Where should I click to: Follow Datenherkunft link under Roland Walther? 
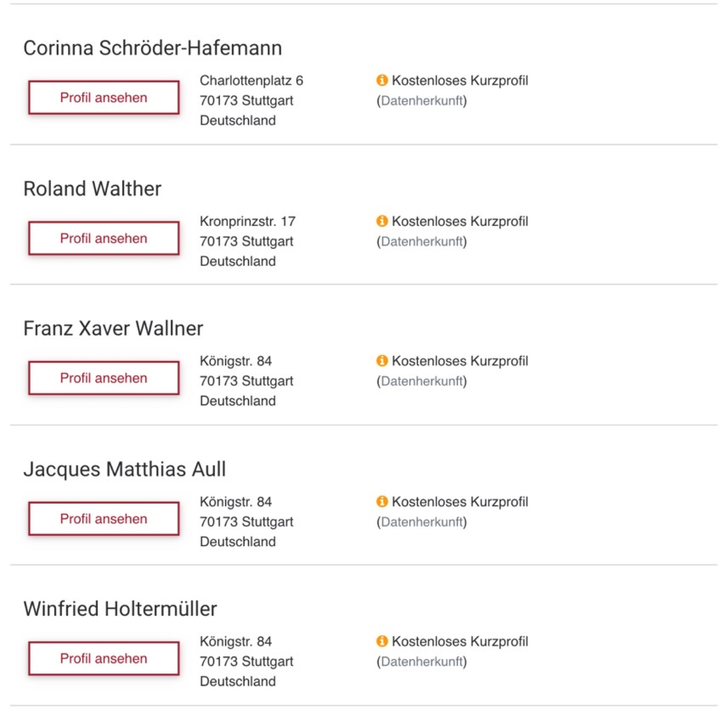(x=422, y=241)
